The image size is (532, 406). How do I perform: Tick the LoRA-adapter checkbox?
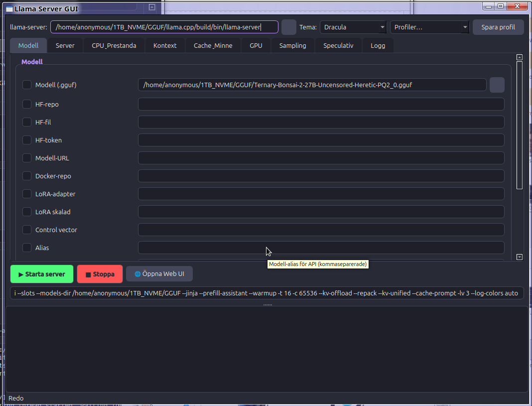[x=27, y=194]
